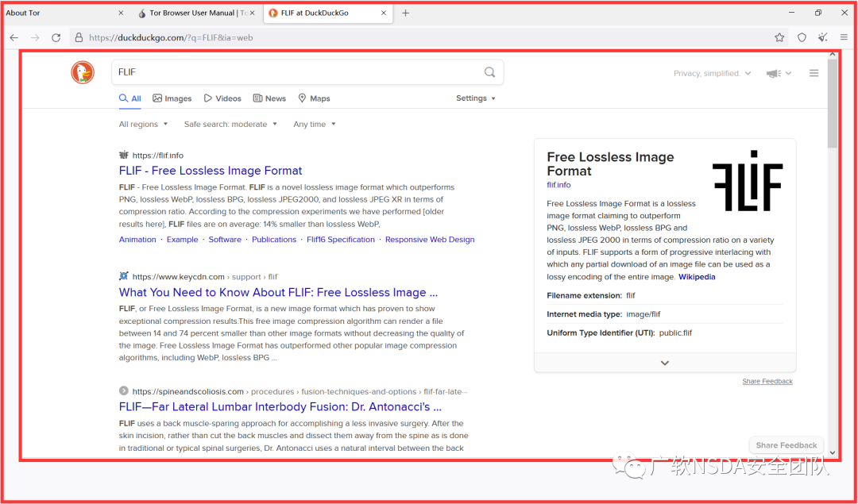
Task: Click the Uniform Type Identifier row
Action: pos(664,333)
